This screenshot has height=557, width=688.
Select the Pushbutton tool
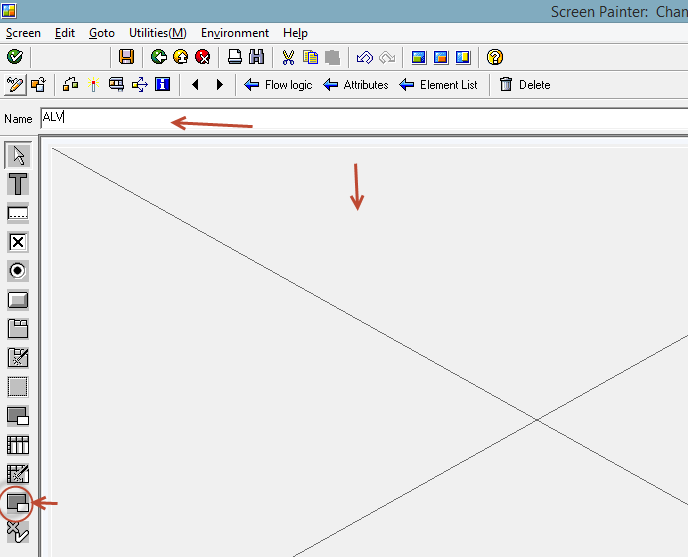[18, 300]
